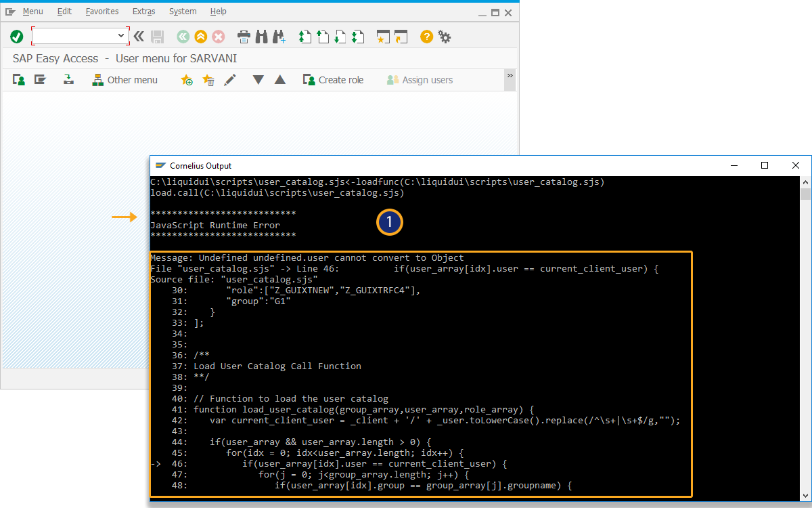Click the function load_user_catalog declaration line
Screen dimensions: 812x508
click(364, 409)
